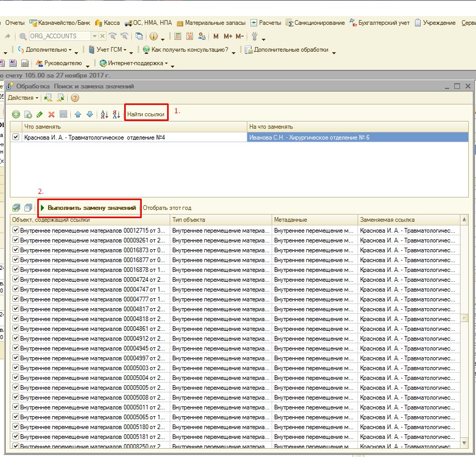Viewport: 476px width, 457px height.
Task: Expand the ORG_ACCOUNTS search combo box
Action: coord(94,36)
